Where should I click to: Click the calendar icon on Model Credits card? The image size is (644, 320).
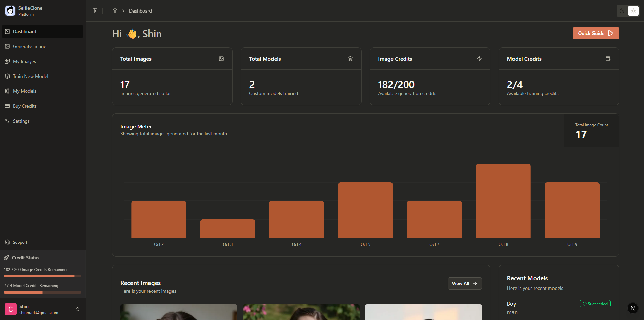click(x=608, y=59)
